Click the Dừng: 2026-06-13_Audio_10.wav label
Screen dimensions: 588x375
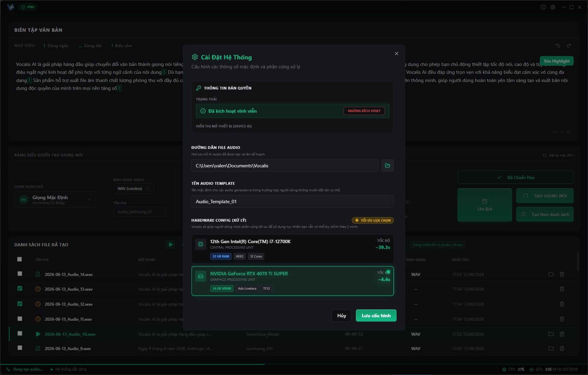(437, 245)
